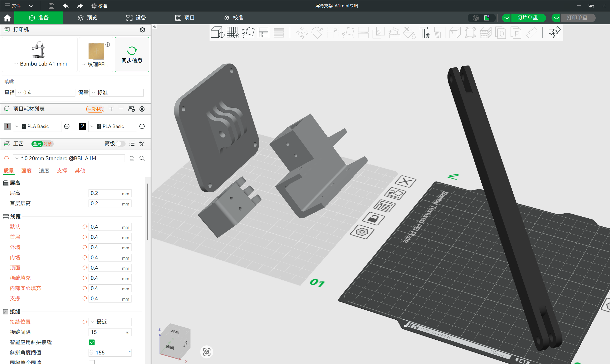
Task: Click the Save project icon in title bar
Action: tap(51, 6)
